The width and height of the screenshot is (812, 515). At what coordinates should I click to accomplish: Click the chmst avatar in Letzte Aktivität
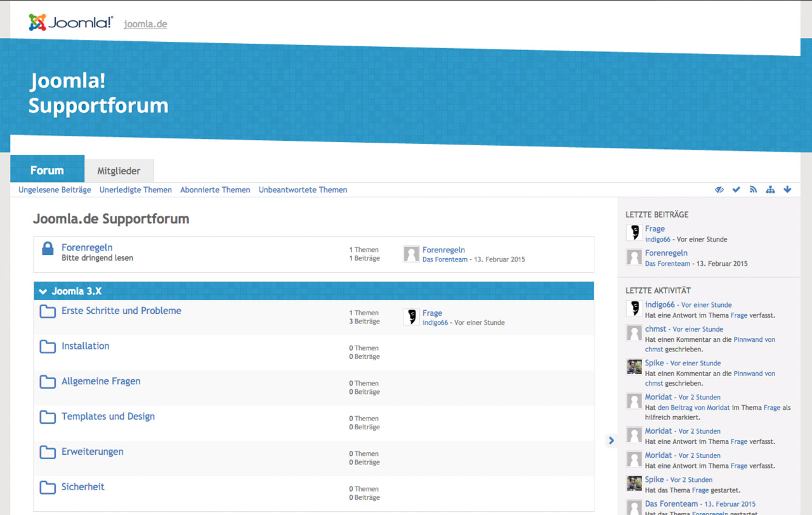pyautogui.click(x=634, y=333)
